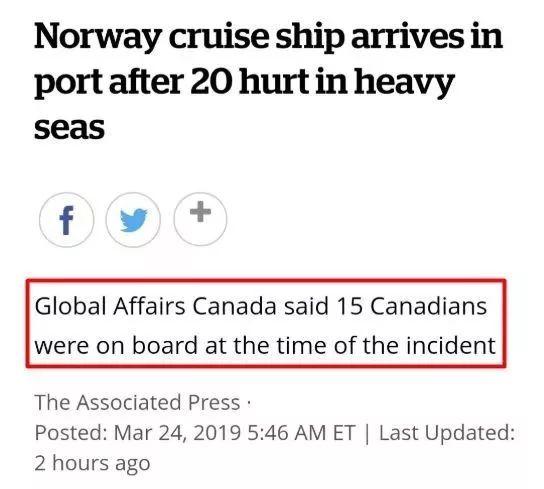
Task: Click 'heavy' in the headline
Action: (404, 83)
